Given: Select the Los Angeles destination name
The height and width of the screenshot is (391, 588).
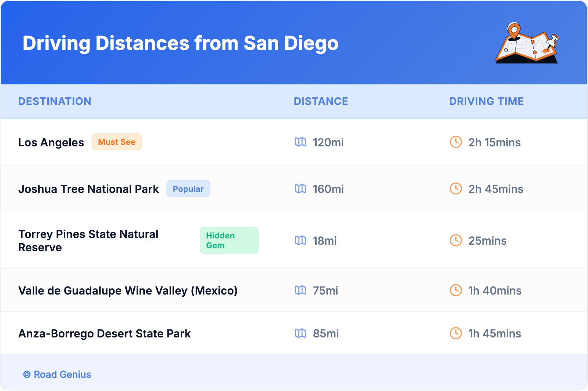Looking at the screenshot, I should 51,142.
